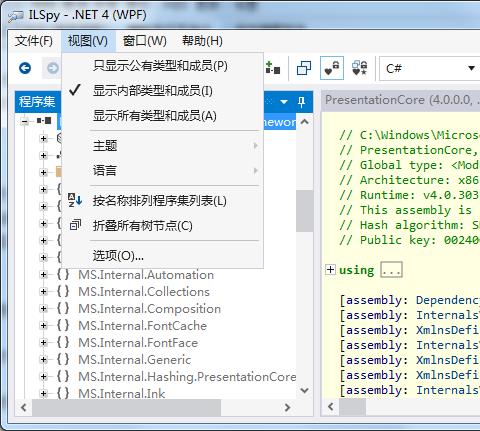Click the highlighted show internal types toolbar icon
480x431 pixels.
(x=332, y=68)
